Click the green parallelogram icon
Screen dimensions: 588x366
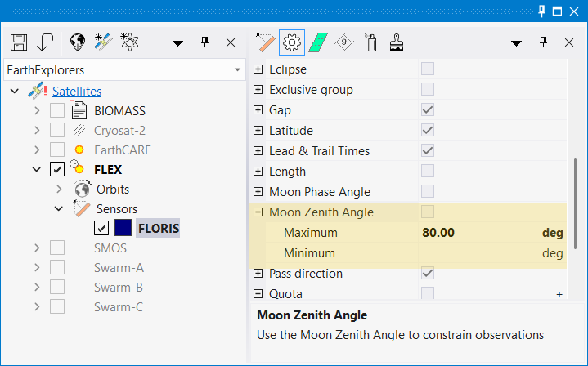point(318,42)
